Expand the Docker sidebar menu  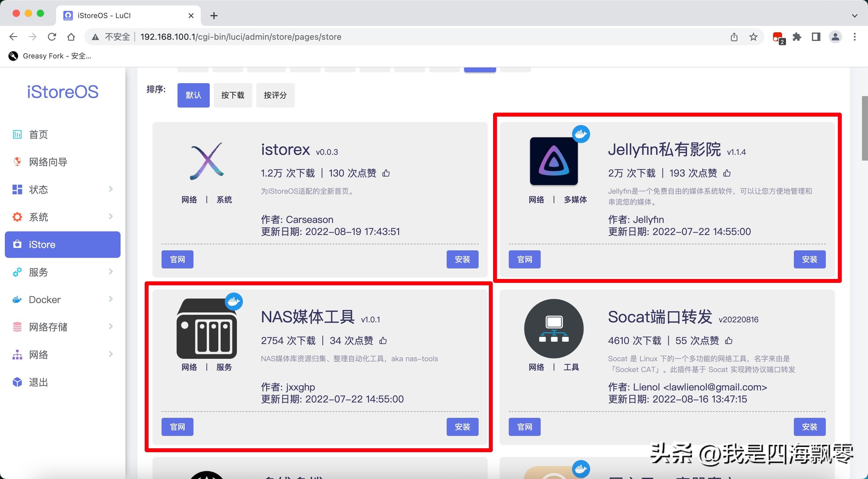(x=62, y=299)
